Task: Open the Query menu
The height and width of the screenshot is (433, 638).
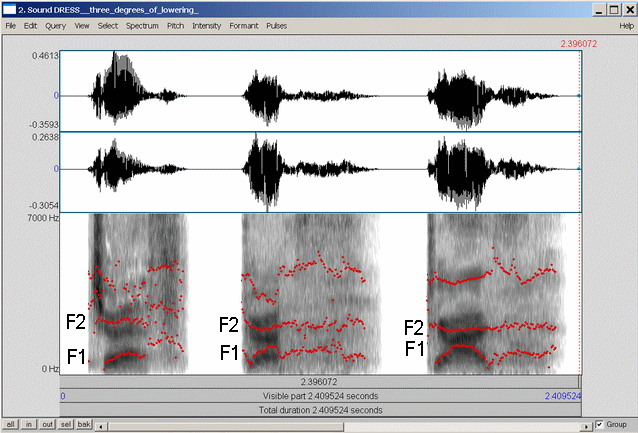Action: point(56,24)
